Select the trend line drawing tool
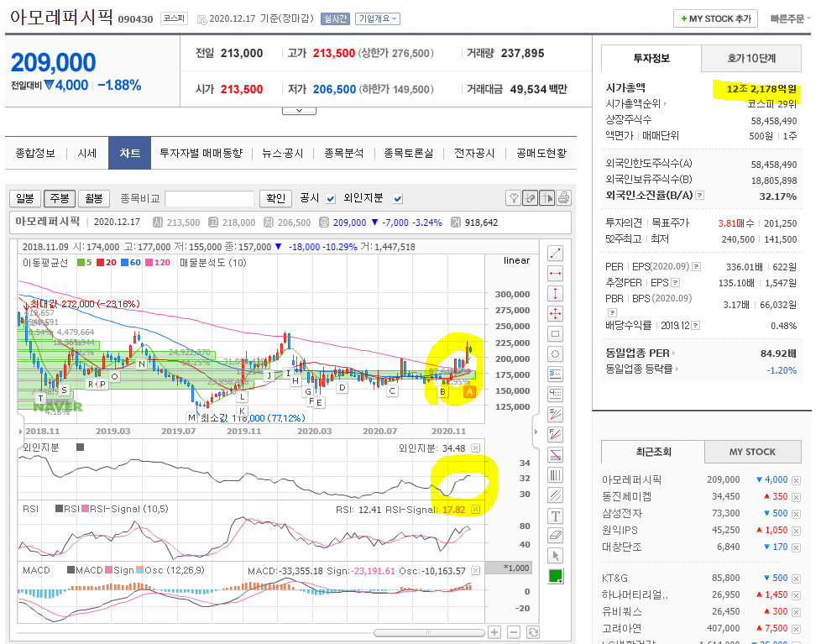Viewport: 821px width, 644px height. point(555,254)
